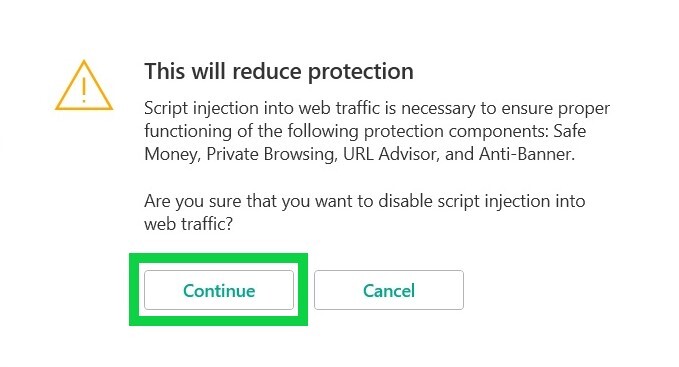The image size is (679, 367).
Task: Click the exclamation mark inside the triangle
Action: pyautogui.click(x=84, y=90)
